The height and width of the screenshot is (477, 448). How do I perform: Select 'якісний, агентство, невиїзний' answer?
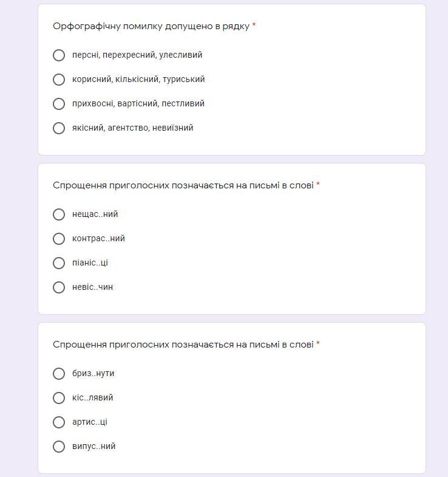[x=59, y=128]
